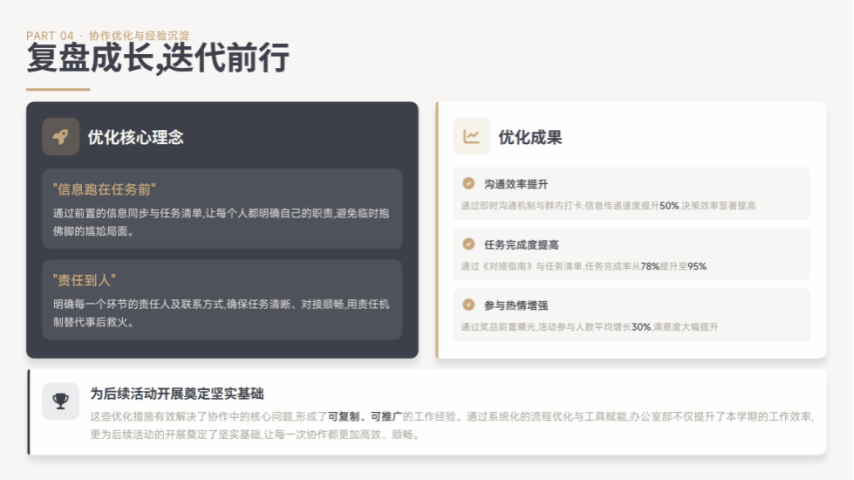Viewport: 854px width, 480px height.
Task: Click the trophy icon in the bottom card
Action: [60, 401]
